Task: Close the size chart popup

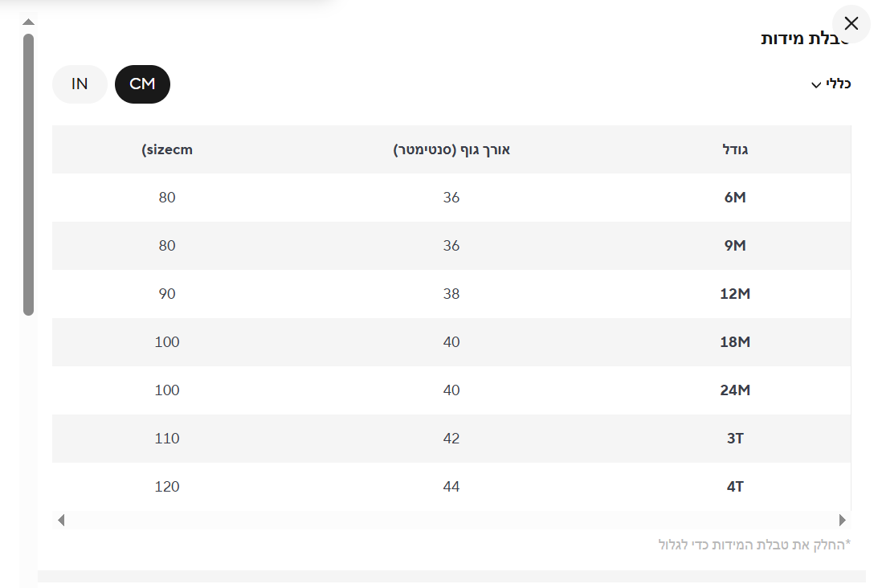Action: click(x=851, y=23)
